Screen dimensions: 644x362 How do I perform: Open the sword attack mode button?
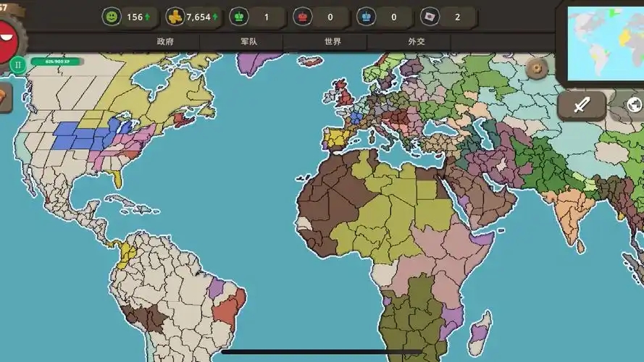581,105
